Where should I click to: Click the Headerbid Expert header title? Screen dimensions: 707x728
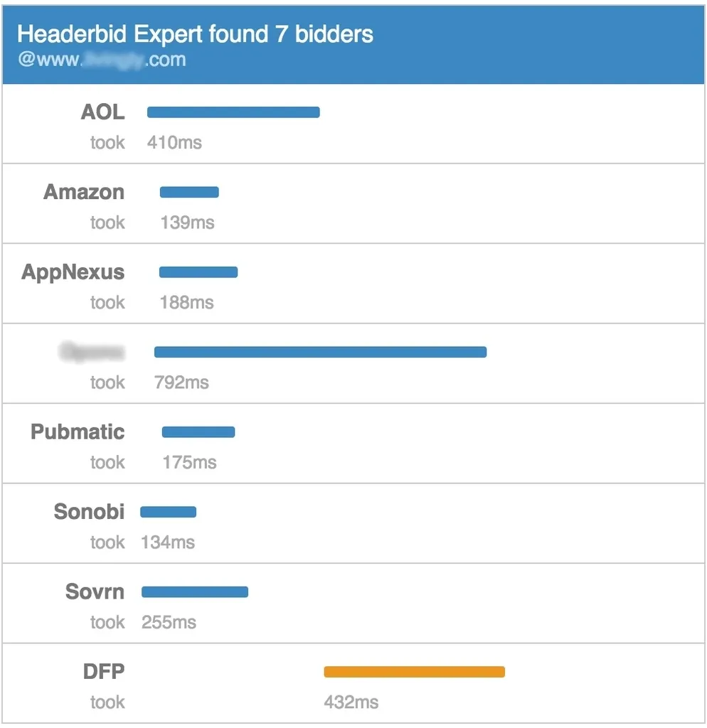(195, 33)
